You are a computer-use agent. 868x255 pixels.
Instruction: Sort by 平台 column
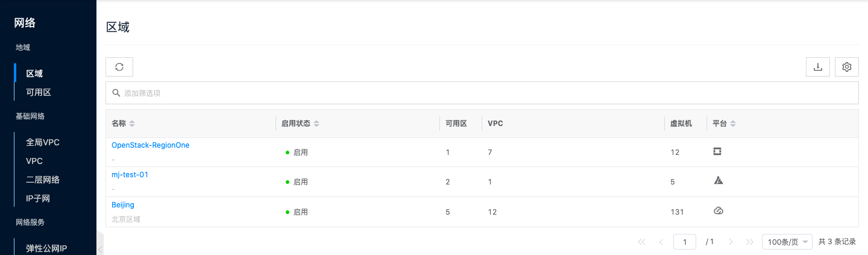coord(733,124)
